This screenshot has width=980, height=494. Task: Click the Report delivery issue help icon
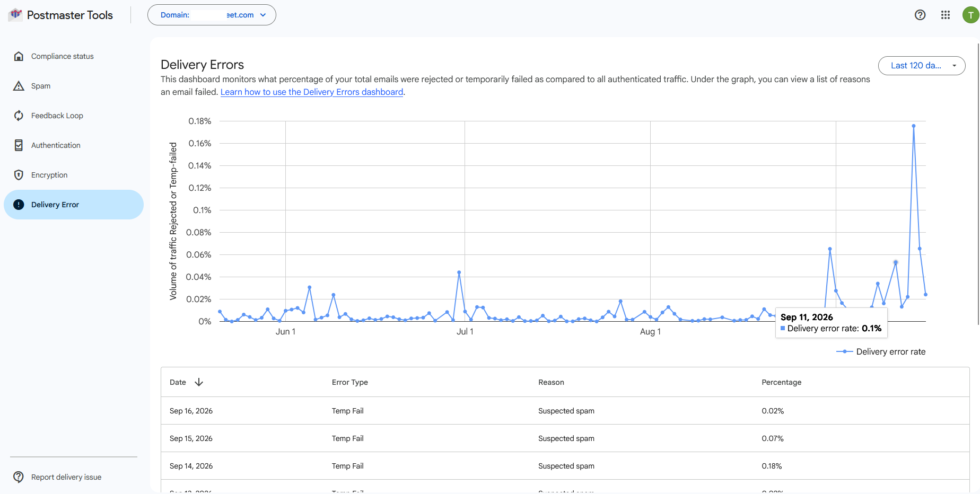coord(19,477)
